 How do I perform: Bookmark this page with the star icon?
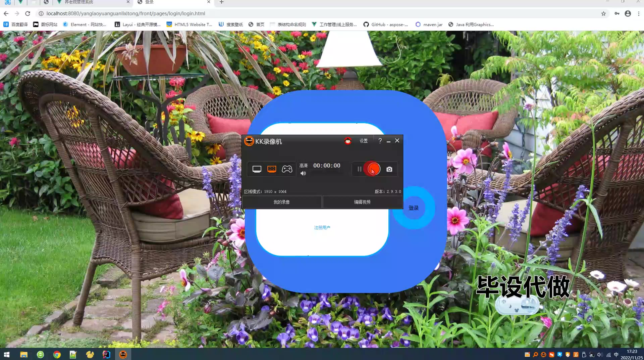coord(603,13)
